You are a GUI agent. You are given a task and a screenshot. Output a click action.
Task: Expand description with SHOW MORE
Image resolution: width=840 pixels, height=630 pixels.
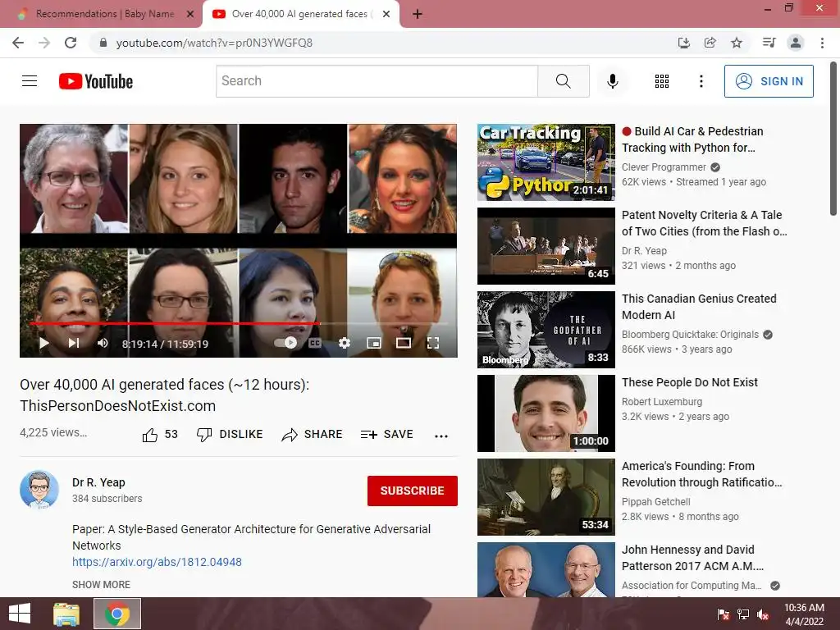pyautogui.click(x=101, y=584)
